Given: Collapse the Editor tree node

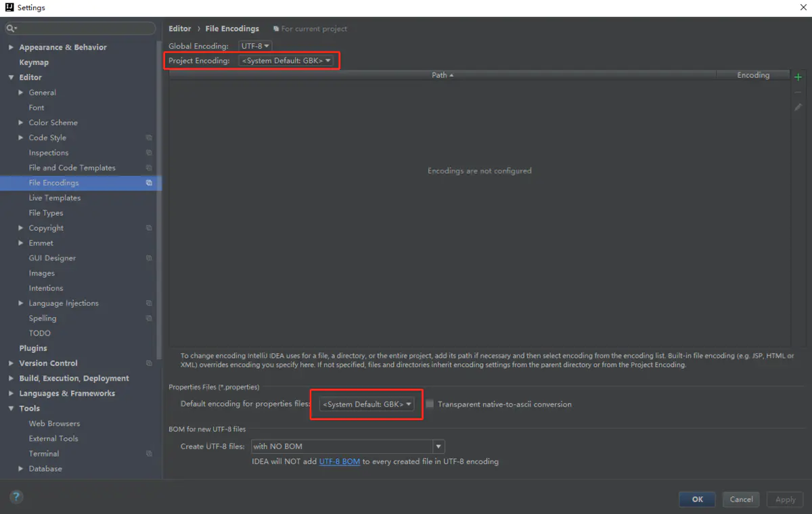Looking at the screenshot, I should point(11,77).
